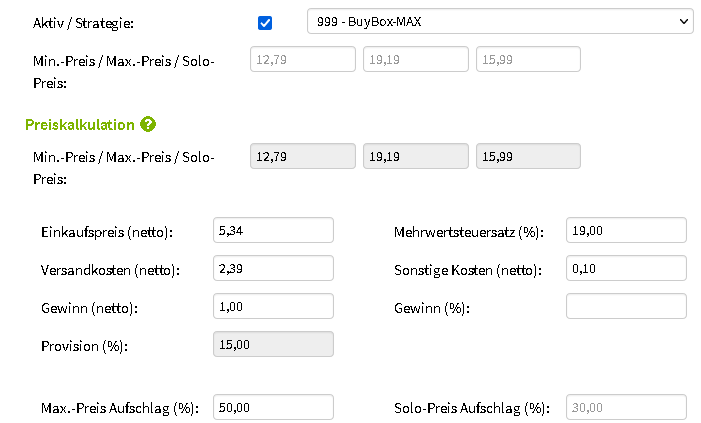Image resolution: width=701 pixels, height=423 pixels.
Task: Focus the Gewinn (netto) input field
Action: pos(273,306)
